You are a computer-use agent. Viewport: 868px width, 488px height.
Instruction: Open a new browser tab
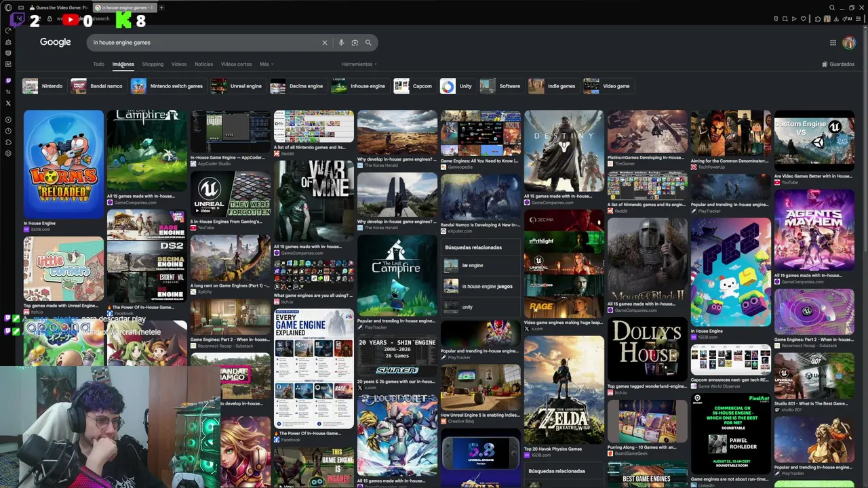[x=161, y=7]
